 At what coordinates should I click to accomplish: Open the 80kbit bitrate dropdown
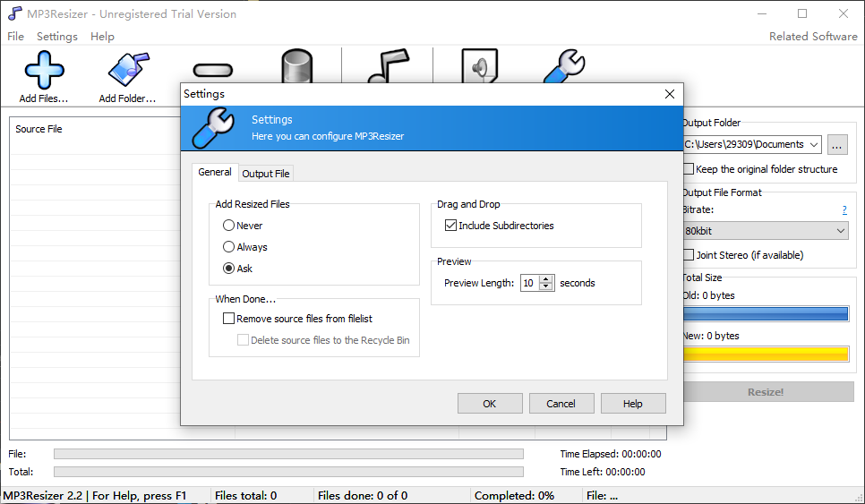(765, 230)
